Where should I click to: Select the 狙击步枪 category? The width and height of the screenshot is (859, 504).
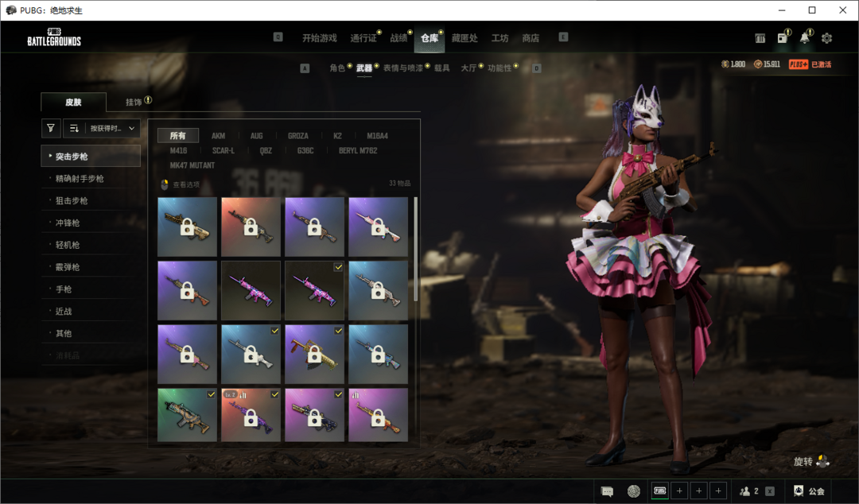pos(91,200)
